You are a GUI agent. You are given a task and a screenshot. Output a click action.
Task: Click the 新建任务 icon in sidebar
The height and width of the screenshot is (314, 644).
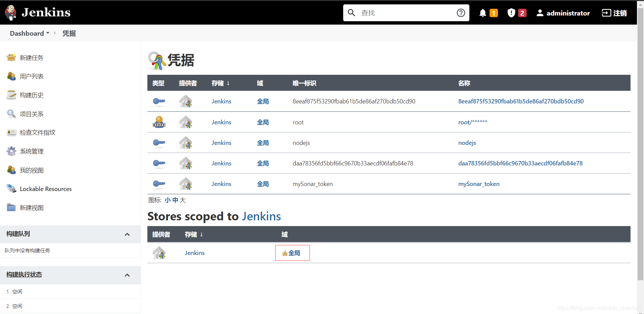[x=11, y=58]
